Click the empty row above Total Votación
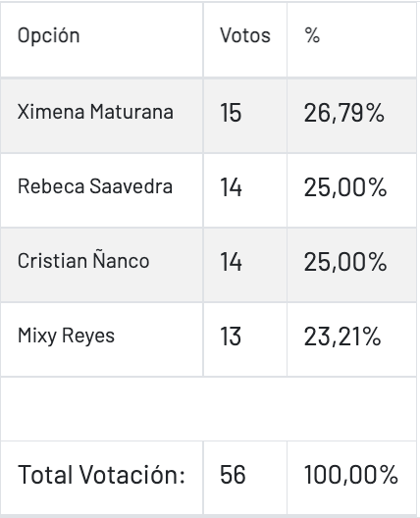This screenshot has height=518, width=420. pyautogui.click(x=208, y=409)
